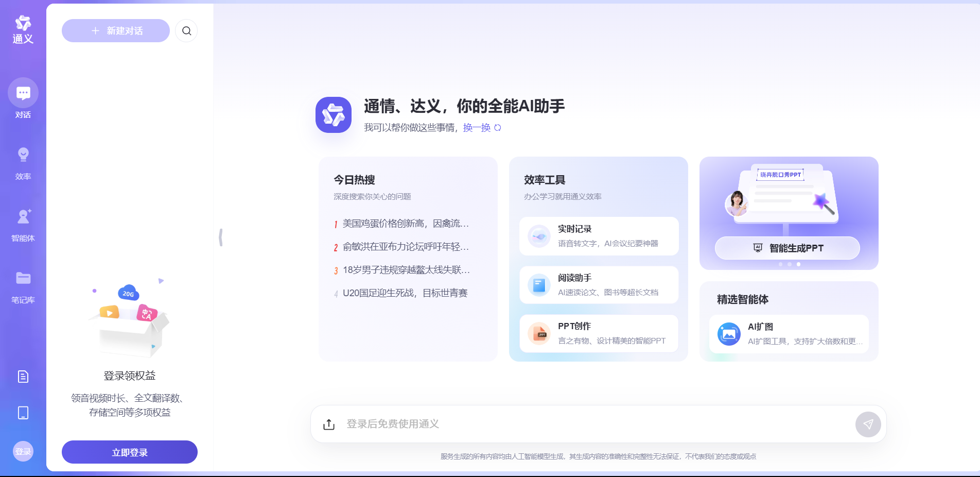The image size is (980, 477).
Task: Open the 对话 chat section
Action: coord(23,98)
